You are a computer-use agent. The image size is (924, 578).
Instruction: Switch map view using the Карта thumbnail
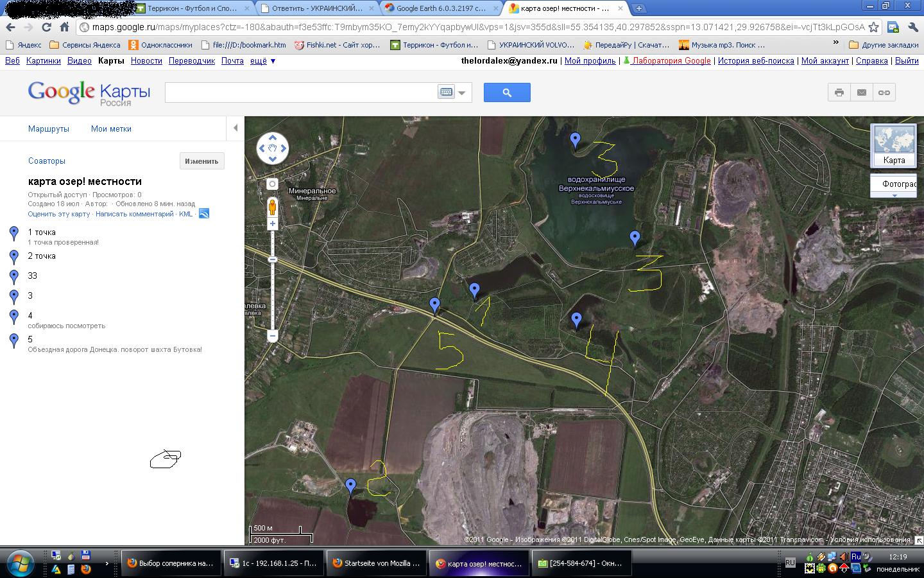point(894,146)
